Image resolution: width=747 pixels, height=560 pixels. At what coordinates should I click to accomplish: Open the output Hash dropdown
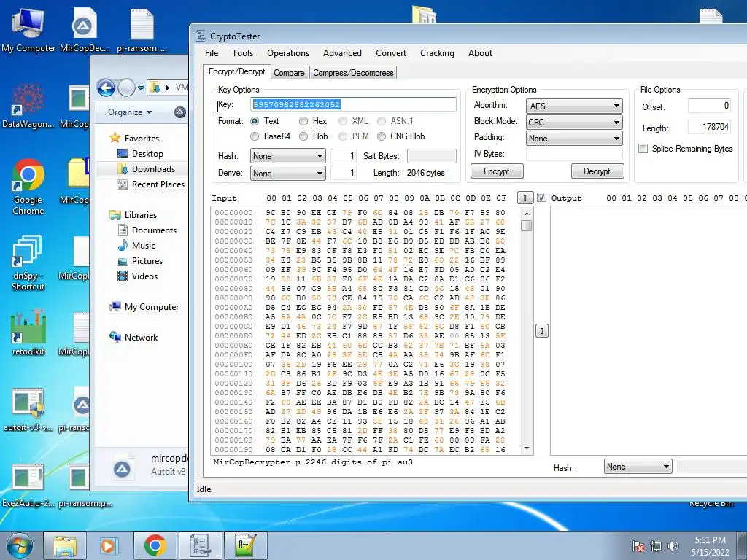(638, 466)
